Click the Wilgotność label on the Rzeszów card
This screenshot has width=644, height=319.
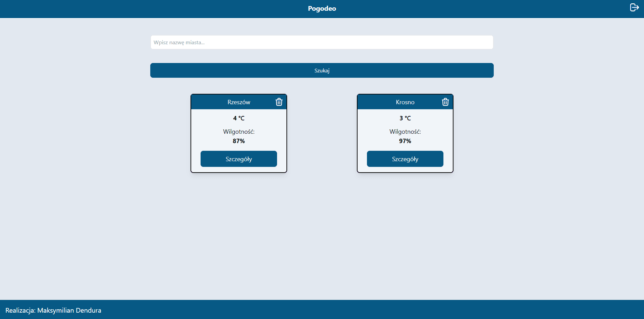click(239, 132)
